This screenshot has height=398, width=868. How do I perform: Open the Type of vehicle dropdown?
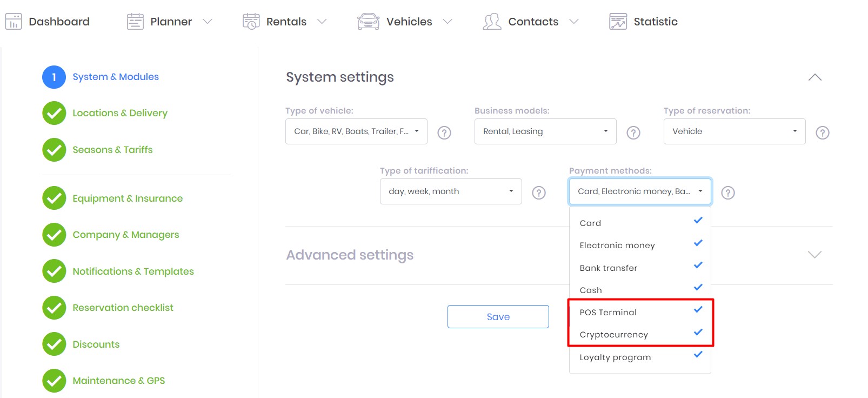pos(356,131)
